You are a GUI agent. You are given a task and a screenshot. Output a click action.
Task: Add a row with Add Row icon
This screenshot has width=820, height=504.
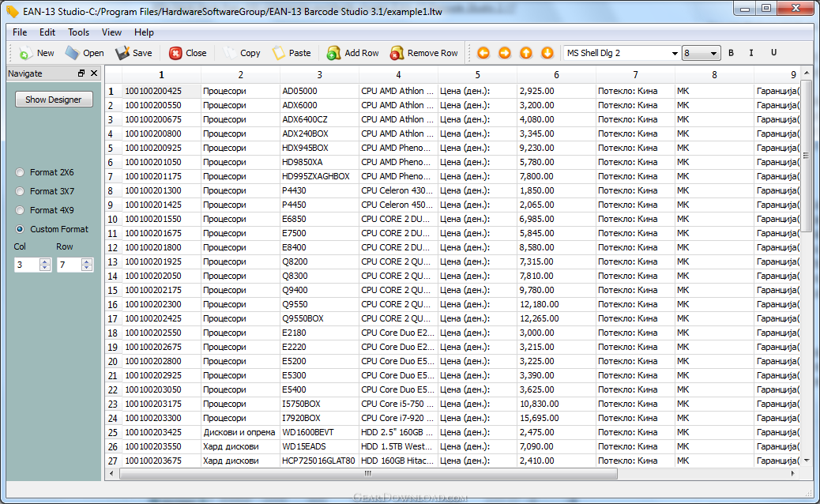click(x=333, y=53)
